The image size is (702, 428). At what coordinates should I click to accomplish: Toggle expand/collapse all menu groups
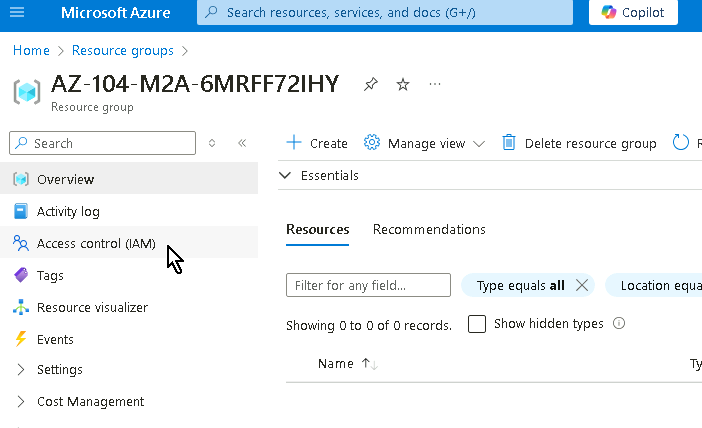pyautogui.click(x=212, y=143)
